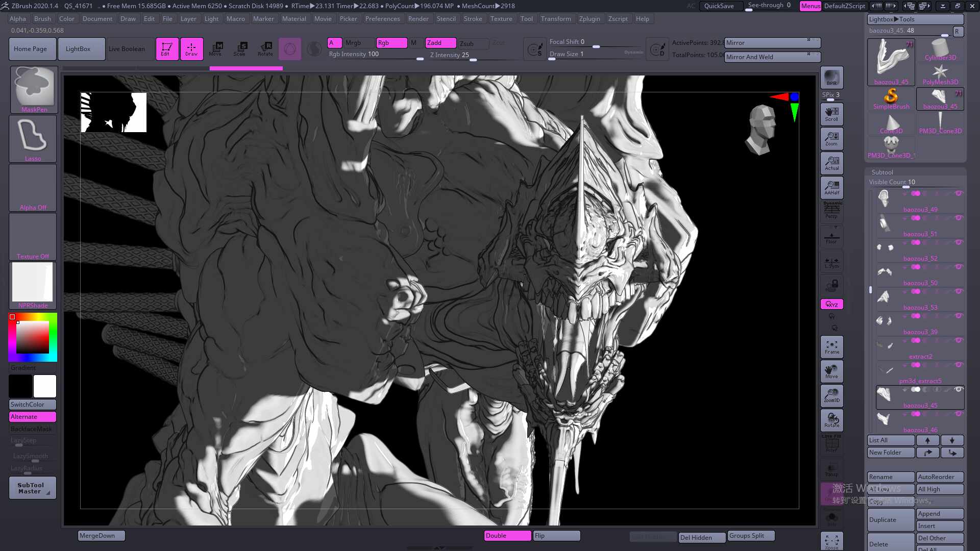Viewport: 980px width, 551px height.
Task: Click the Frame mesh icon
Action: click(831, 347)
